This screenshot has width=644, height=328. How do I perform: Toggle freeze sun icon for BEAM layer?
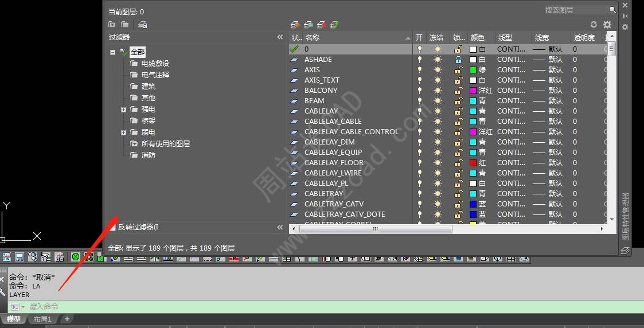[438, 101]
